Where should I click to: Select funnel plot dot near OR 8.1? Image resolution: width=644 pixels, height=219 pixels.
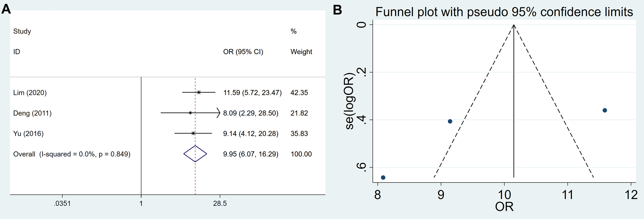click(383, 177)
